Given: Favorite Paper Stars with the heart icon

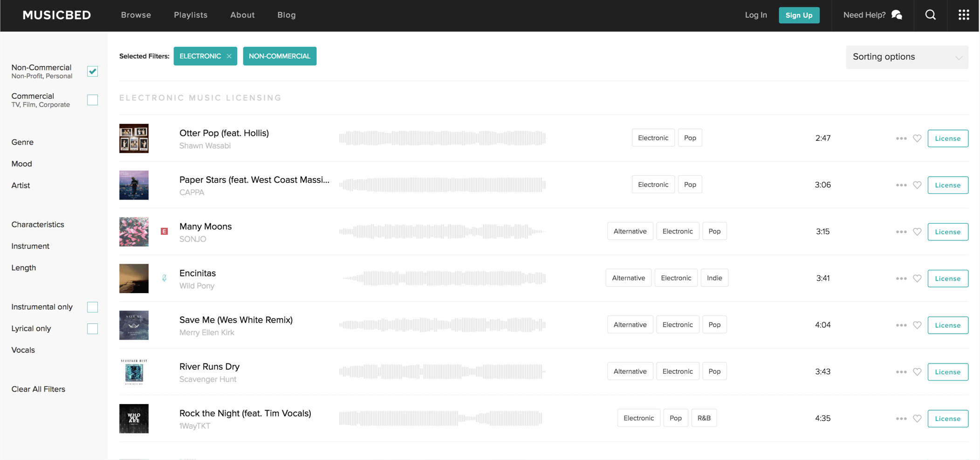Looking at the screenshot, I should click(917, 185).
